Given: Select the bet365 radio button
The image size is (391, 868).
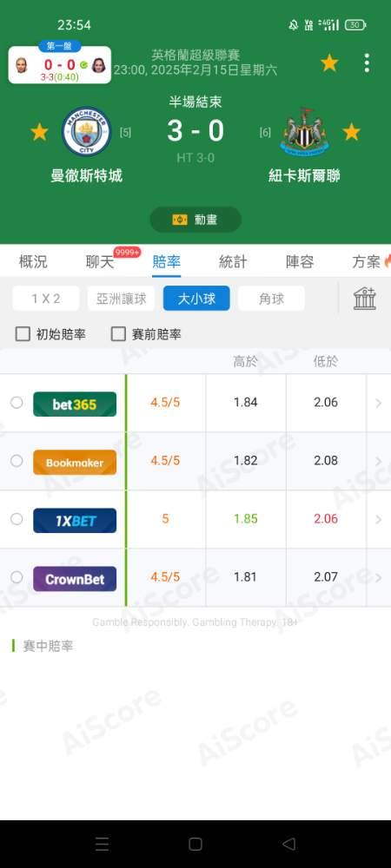Looking at the screenshot, I should 17,403.
